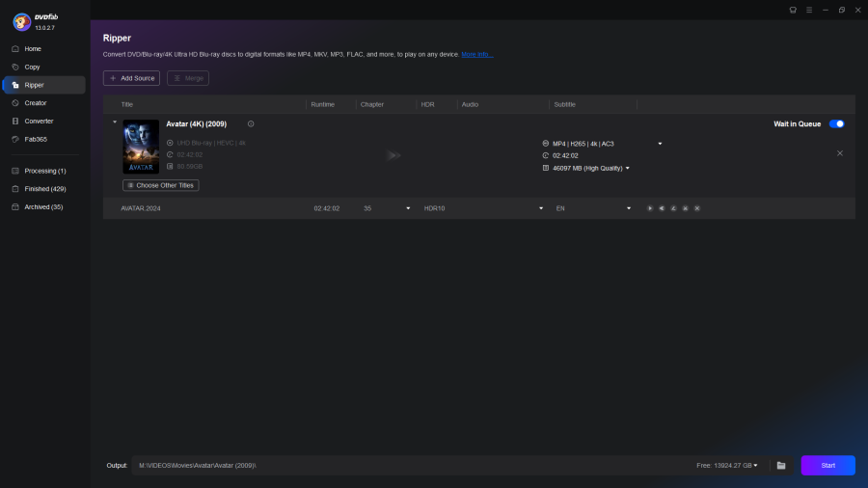
Task: Click the Avatar (4K) (2009) title name
Action: (197, 124)
